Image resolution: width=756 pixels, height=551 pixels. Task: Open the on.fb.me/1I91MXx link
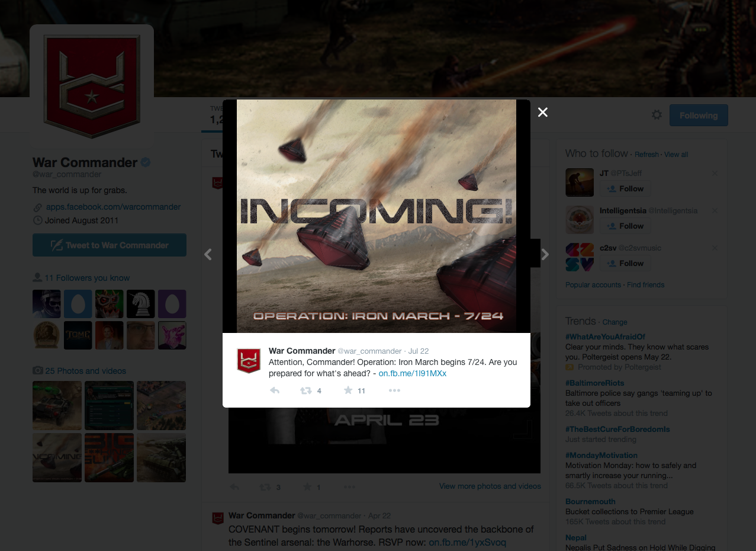413,373
